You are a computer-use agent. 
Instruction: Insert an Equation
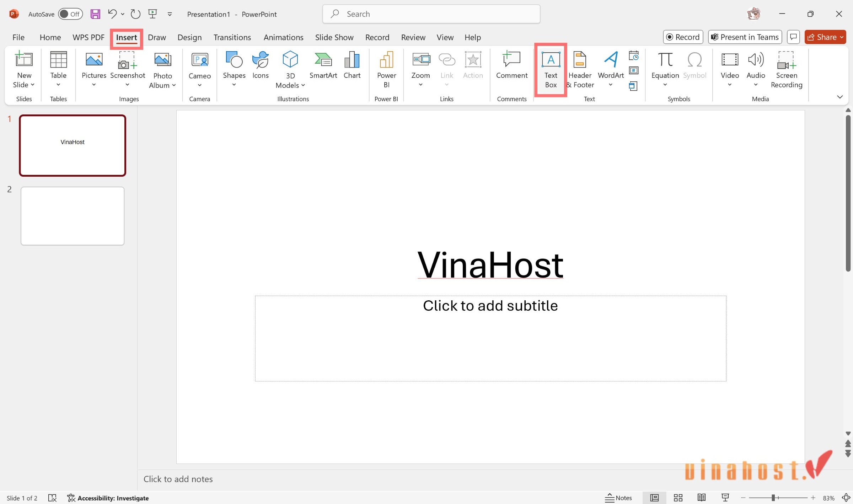click(665, 69)
